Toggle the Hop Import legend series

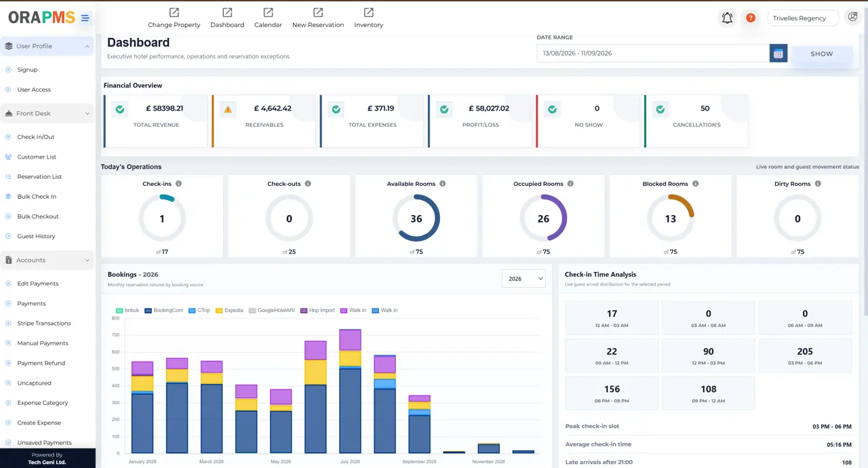317,311
